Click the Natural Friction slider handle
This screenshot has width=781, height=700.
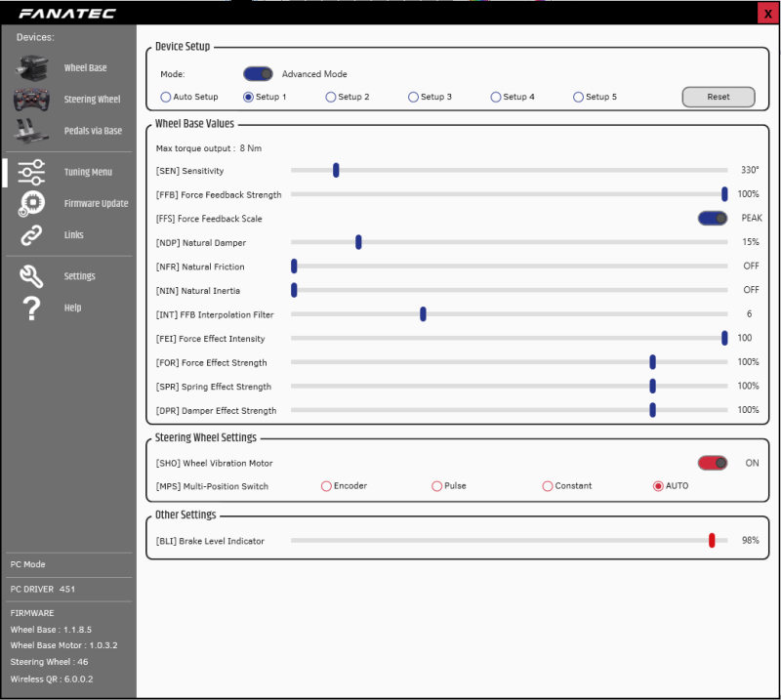click(295, 267)
